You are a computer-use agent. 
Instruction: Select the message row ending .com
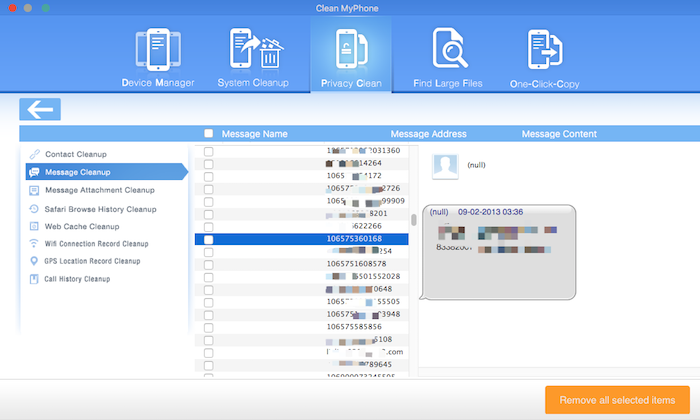coord(301,353)
